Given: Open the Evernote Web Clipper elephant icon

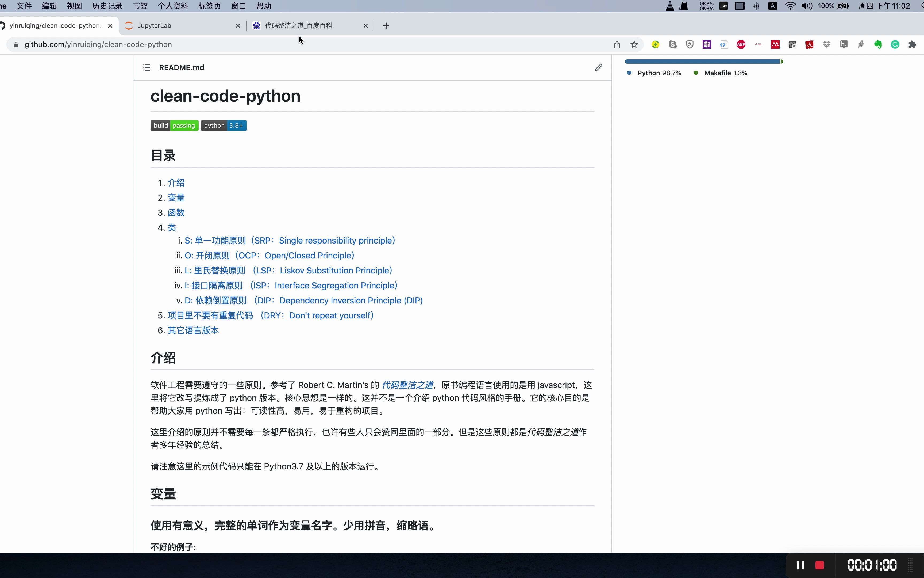Looking at the screenshot, I should point(878,45).
